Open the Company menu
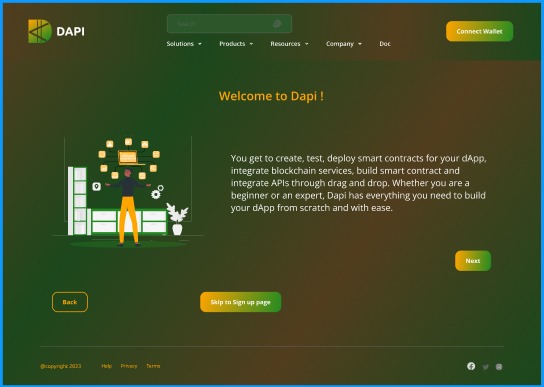Image resolution: width=544 pixels, height=387 pixels. click(x=340, y=44)
